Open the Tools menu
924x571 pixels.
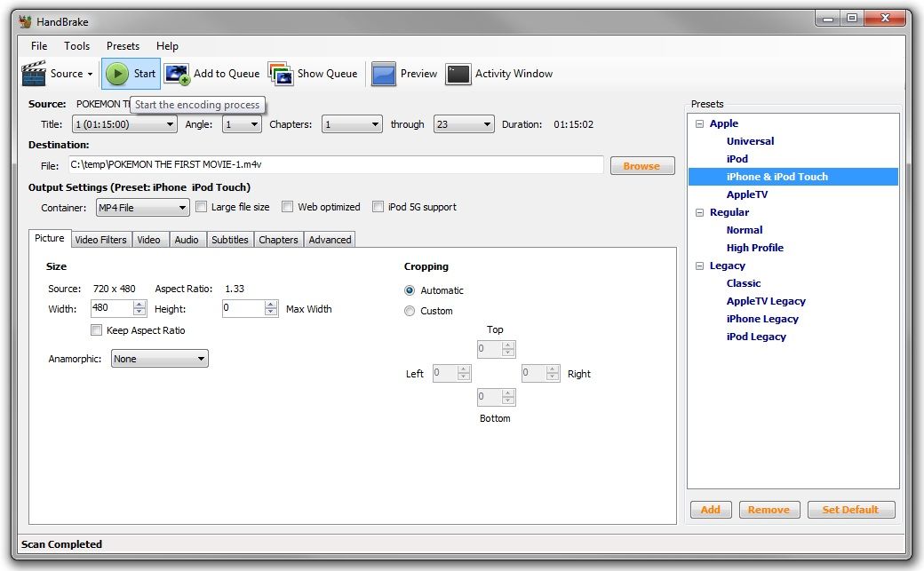[x=76, y=45]
